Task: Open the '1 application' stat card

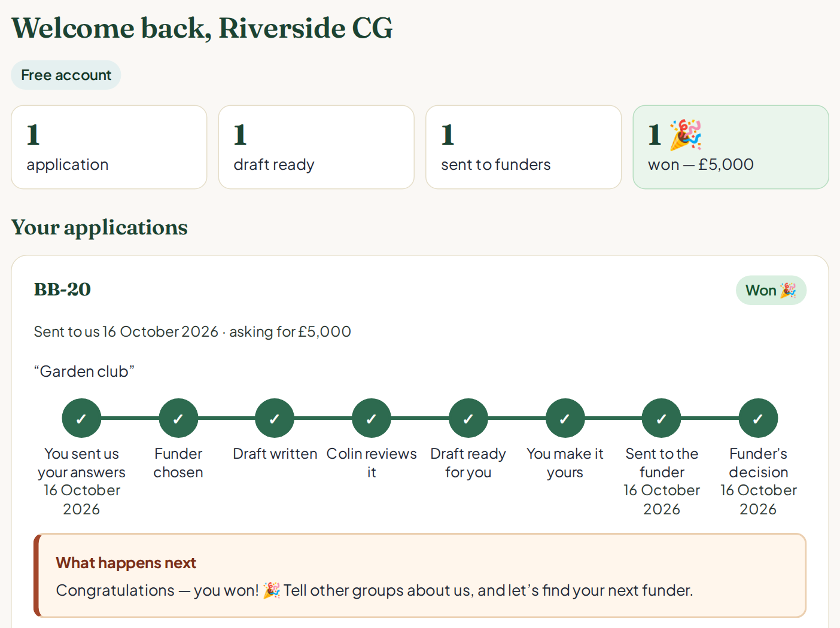Action: tap(109, 147)
